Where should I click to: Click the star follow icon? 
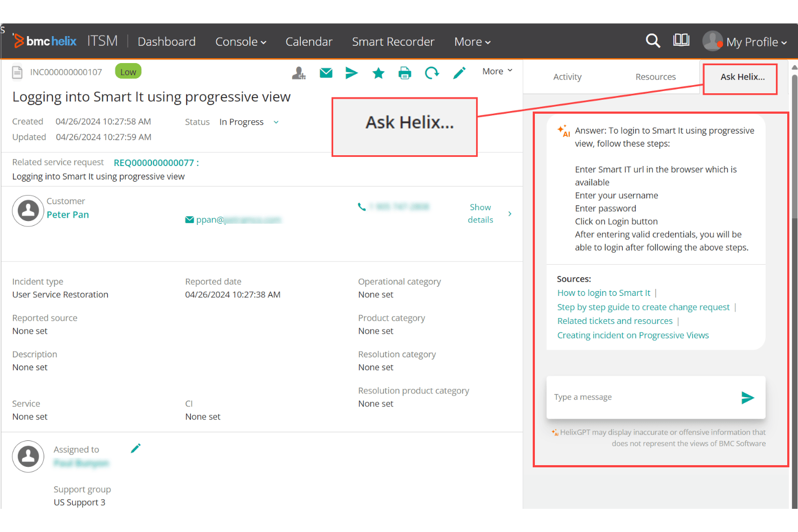pyautogui.click(x=379, y=73)
